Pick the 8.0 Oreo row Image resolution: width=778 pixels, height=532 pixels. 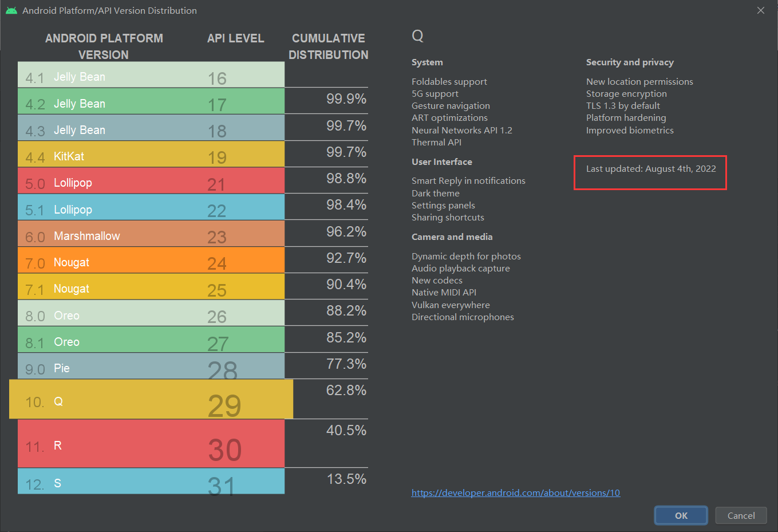151,313
